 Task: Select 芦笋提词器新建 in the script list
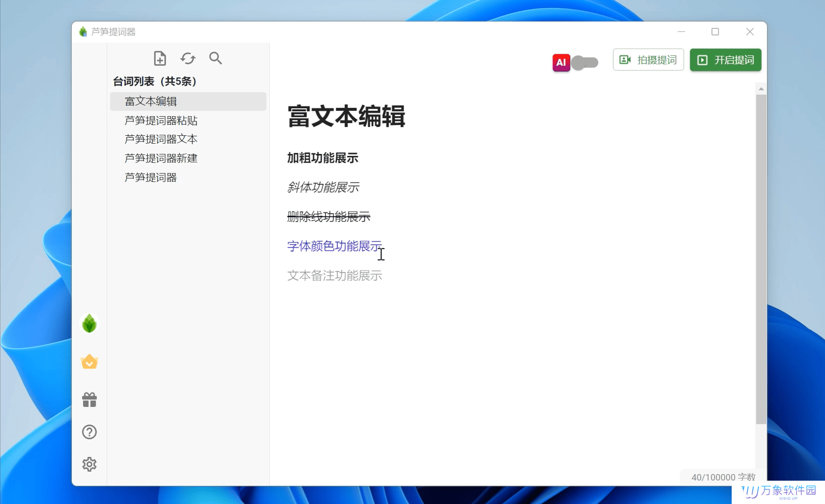click(x=188, y=158)
